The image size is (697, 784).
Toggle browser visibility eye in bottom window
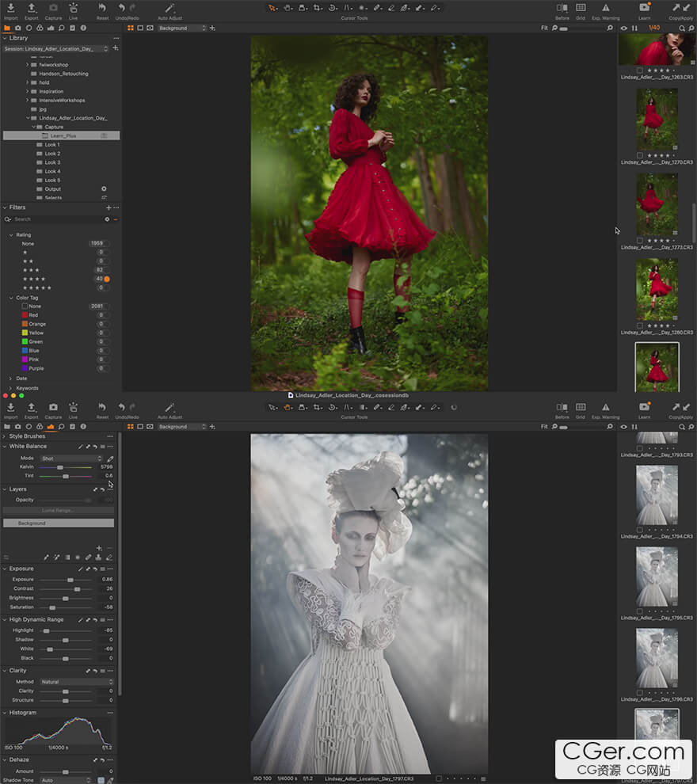coord(623,427)
